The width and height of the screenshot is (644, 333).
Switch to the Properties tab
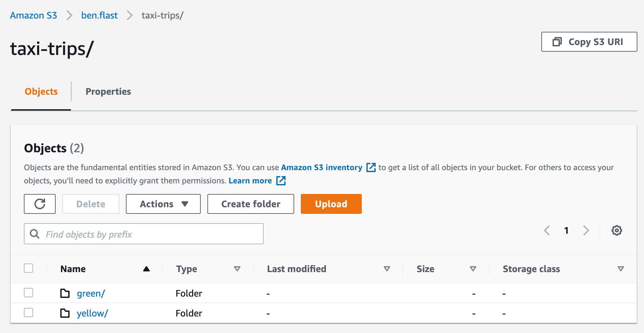coord(108,92)
